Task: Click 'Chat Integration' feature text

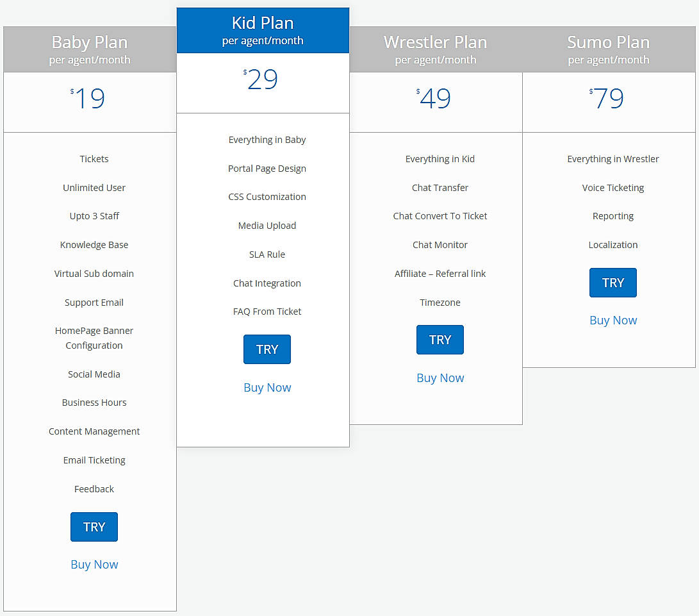Action: pos(267,283)
